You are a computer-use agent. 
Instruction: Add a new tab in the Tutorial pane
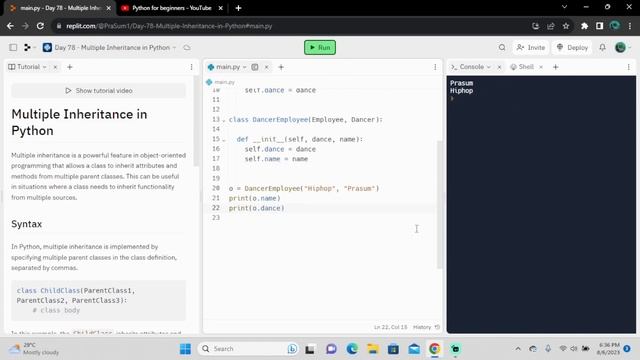[69, 67]
